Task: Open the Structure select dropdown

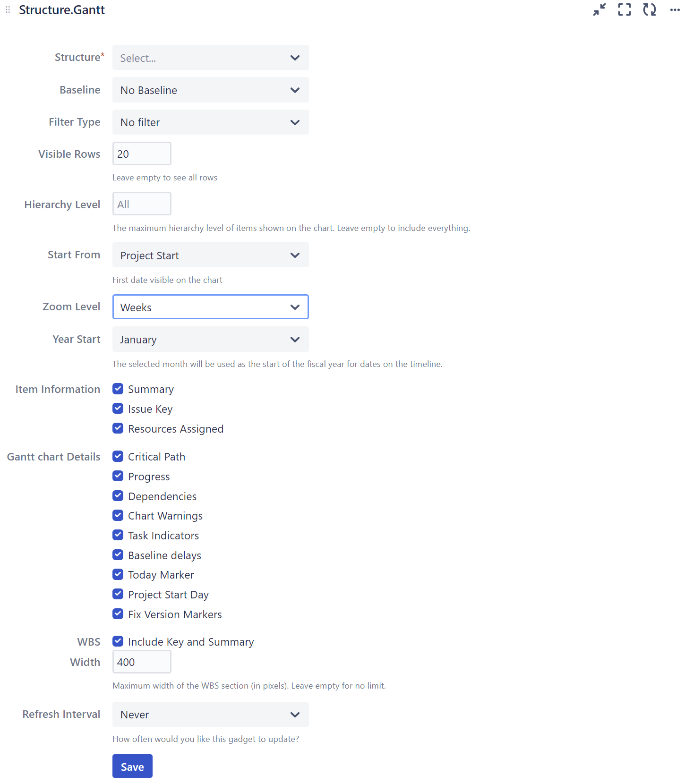Action: (210, 58)
